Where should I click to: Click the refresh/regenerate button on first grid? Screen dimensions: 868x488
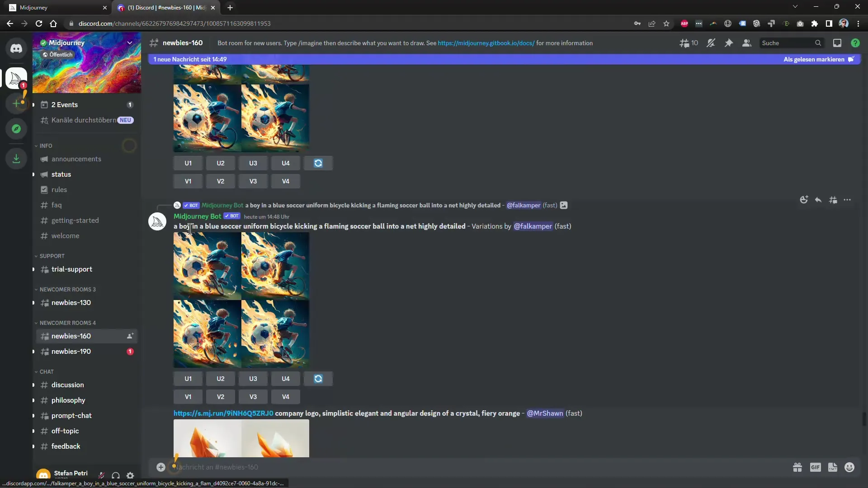(x=318, y=163)
